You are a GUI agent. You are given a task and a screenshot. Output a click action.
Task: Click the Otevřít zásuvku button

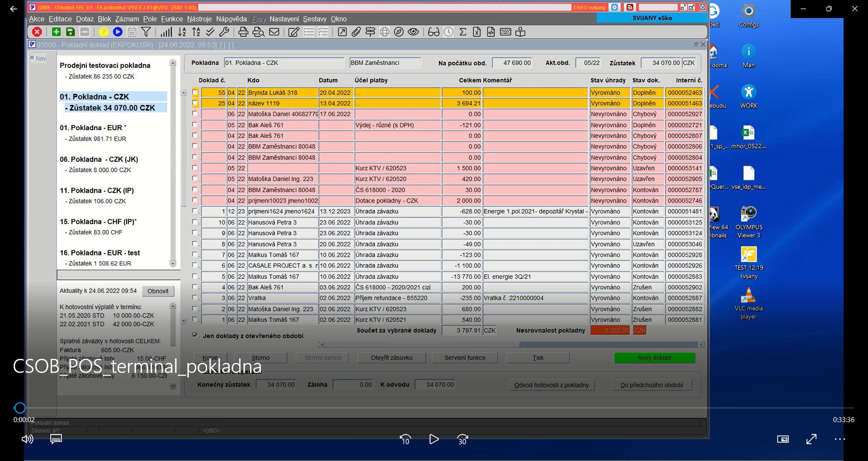click(x=392, y=358)
